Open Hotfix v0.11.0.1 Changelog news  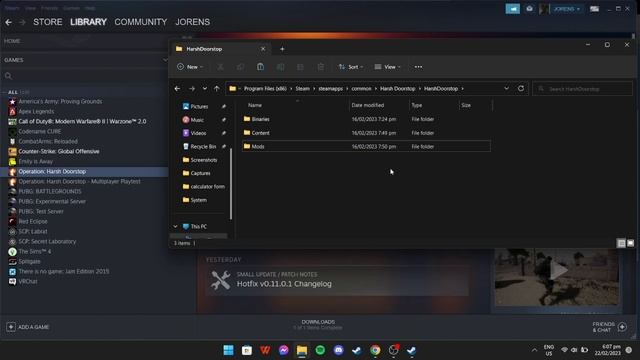tap(284, 284)
